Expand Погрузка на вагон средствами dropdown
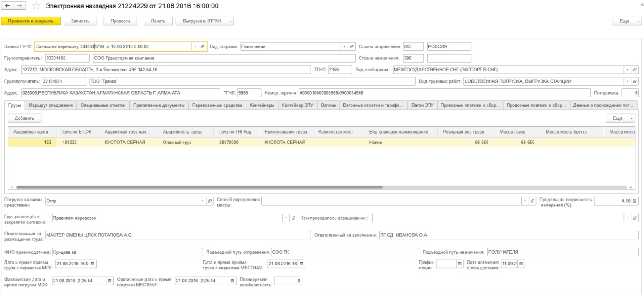Image resolution: width=644 pixels, height=298 pixels. coord(203,201)
